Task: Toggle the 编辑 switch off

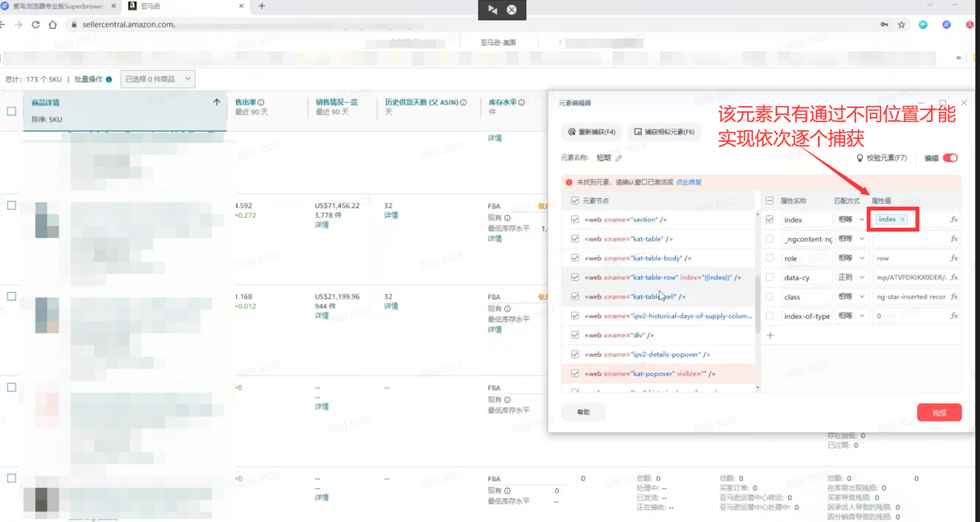Action: [950, 158]
